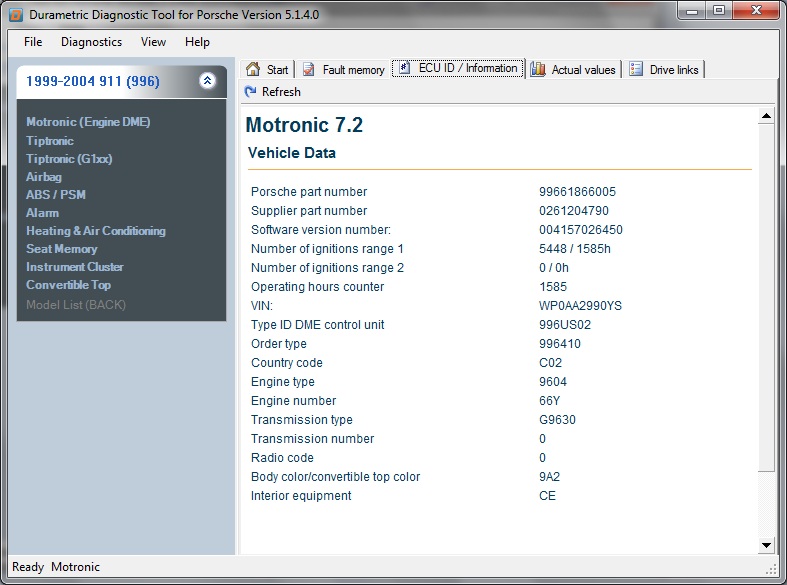Click the VIN value WP0AA2990YS
Viewport: 787px width, 585px height.
click(580, 306)
